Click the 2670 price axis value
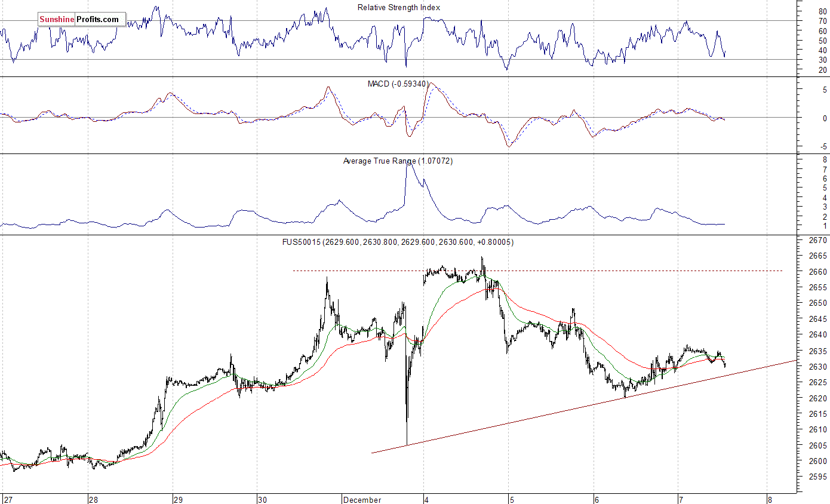This screenshot has height=504, width=830. 819,241
